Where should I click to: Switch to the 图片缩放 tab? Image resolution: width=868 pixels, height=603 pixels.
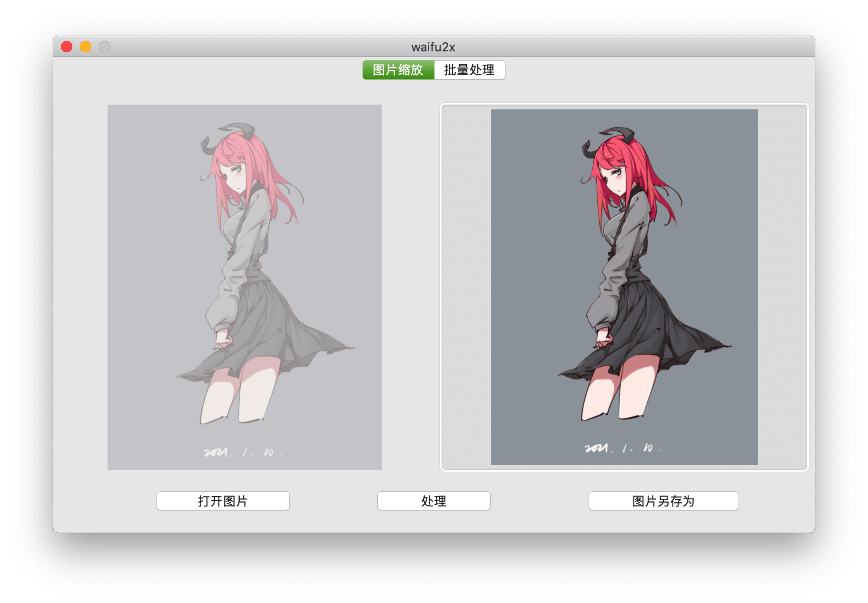[398, 70]
